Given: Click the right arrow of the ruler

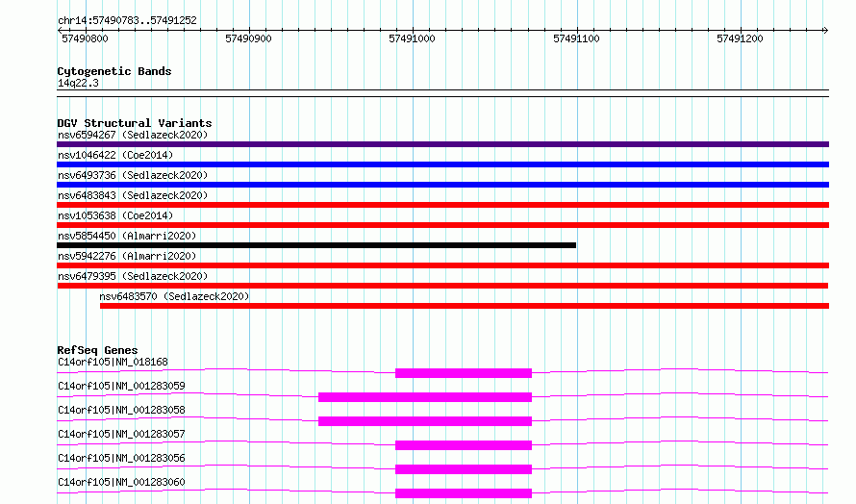Looking at the screenshot, I should click(x=825, y=31).
